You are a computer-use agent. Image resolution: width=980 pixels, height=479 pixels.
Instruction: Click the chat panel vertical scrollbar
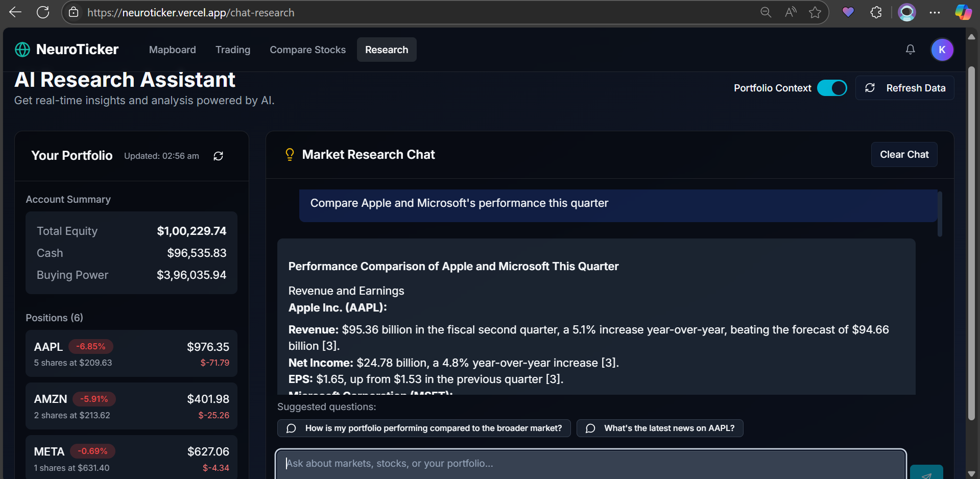pos(940,214)
